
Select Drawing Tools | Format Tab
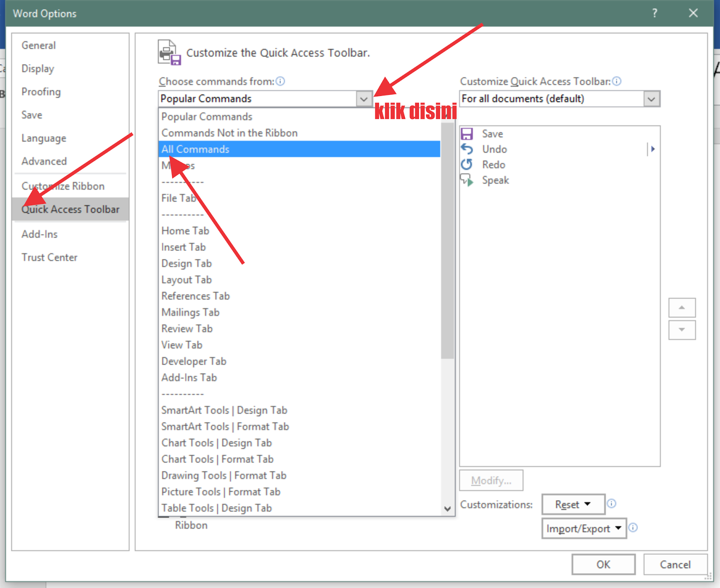299,475
